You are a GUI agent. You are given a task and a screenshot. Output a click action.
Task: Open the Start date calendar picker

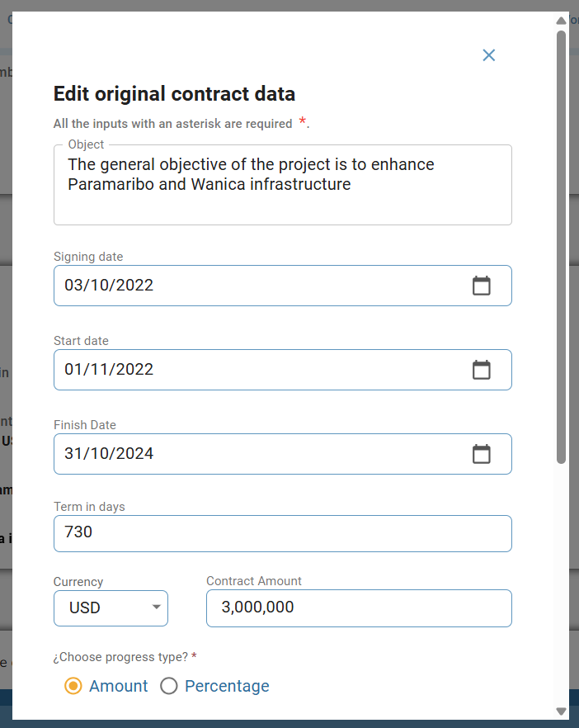click(x=481, y=370)
